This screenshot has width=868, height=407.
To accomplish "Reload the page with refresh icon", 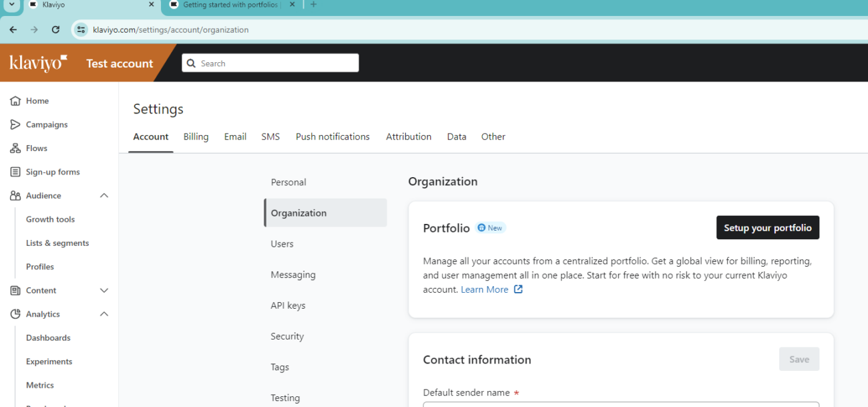I will point(55,29).
